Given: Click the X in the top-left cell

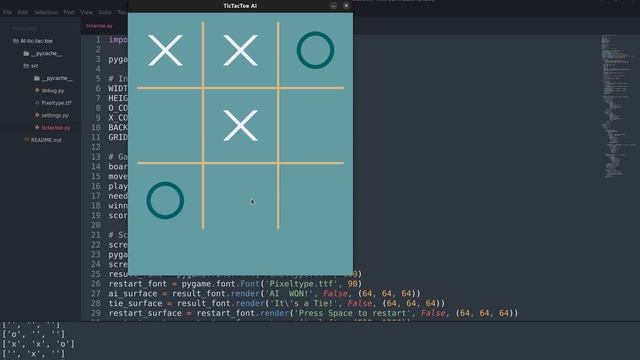Looking at the screenshot, I should click(x=165, y=50).
